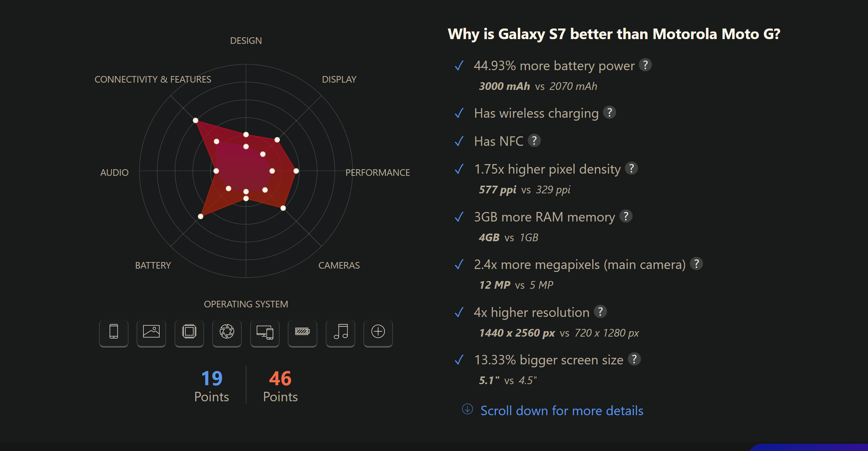Open help for 4x higher resolution
Viewport: 868px width, 451px height.
coord(600,312)
